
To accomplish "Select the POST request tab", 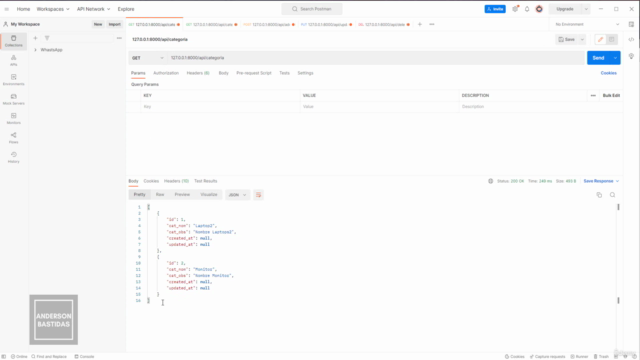I will coord(269,24).
